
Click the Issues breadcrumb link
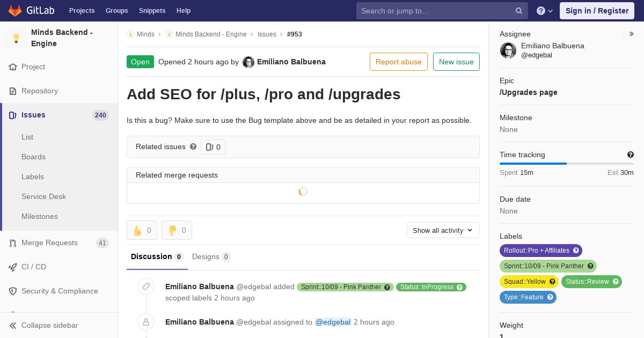click(x=267, y=34)
